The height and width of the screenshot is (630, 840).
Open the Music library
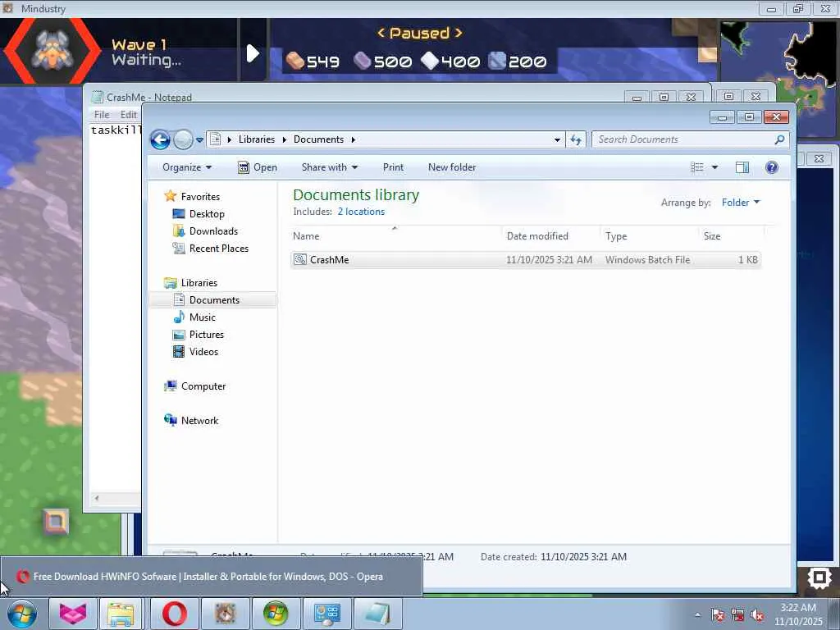(202, 317)
